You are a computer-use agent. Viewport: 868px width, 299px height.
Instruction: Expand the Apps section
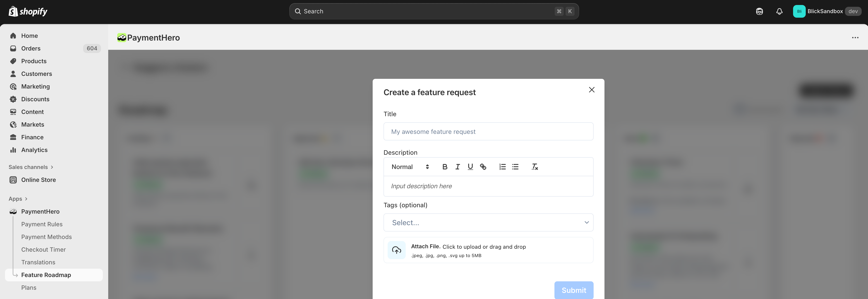pos(18,199)
